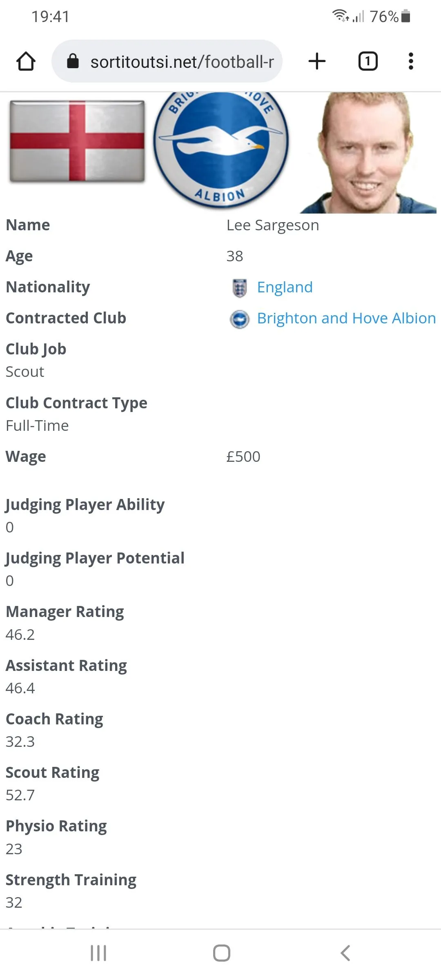
Task: Open the three-dot browser menu
Action: (411, 62)
